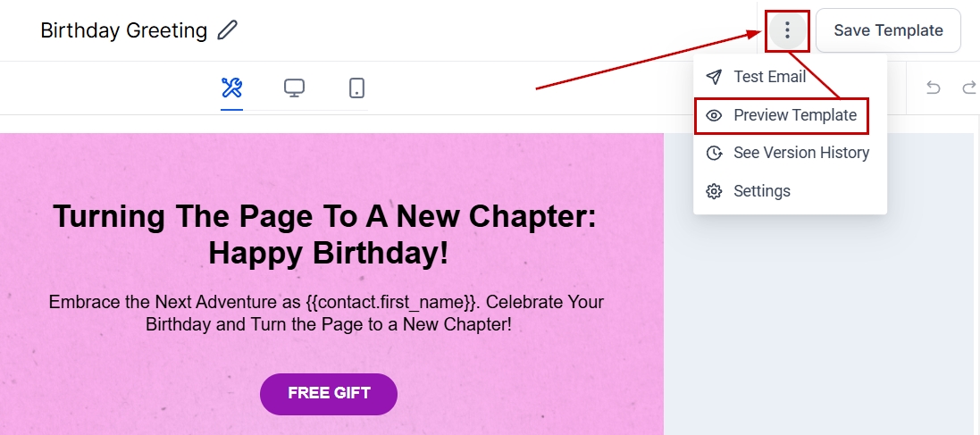Select the paragraph containing contact.first_name
Viewport: 980px width, 435px height.
(329, 313)
